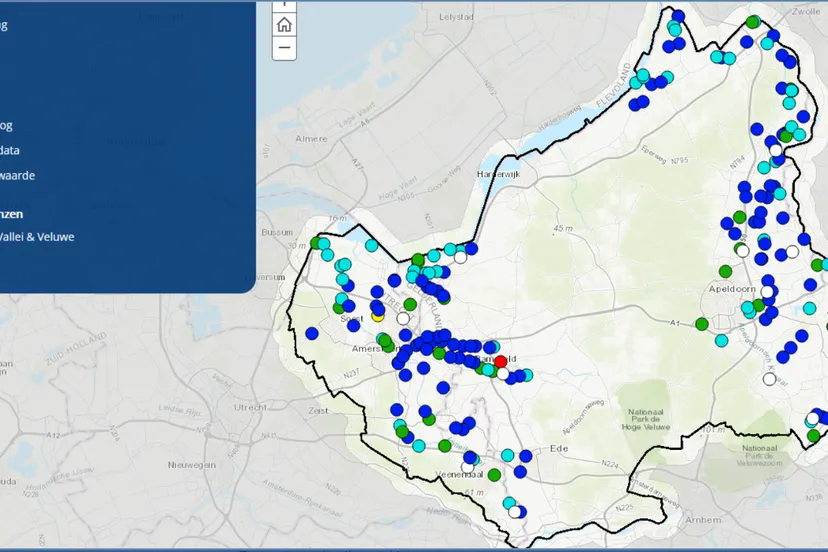Click the cyan marker west of Ede
The image size is (828, 552).
tap(508, 455)
